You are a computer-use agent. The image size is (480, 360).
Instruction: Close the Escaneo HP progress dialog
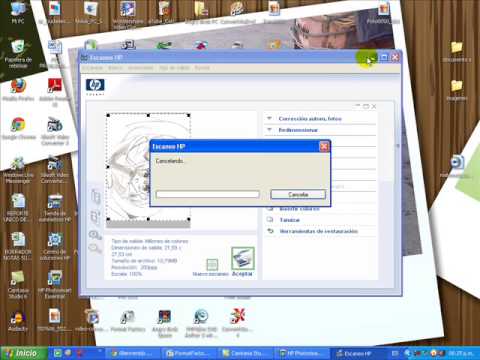tap(324, 146)
